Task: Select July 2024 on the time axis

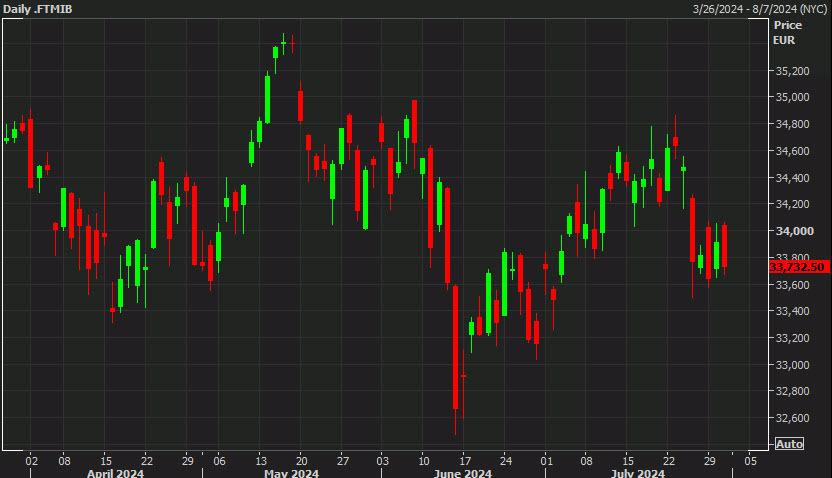Action: click(x=638, y=472)
